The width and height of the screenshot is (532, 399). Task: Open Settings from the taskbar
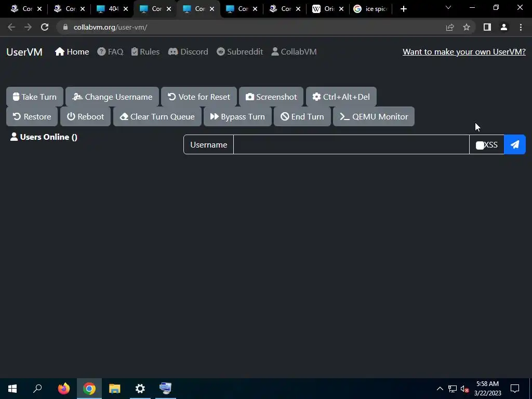(x=140, y=389)
